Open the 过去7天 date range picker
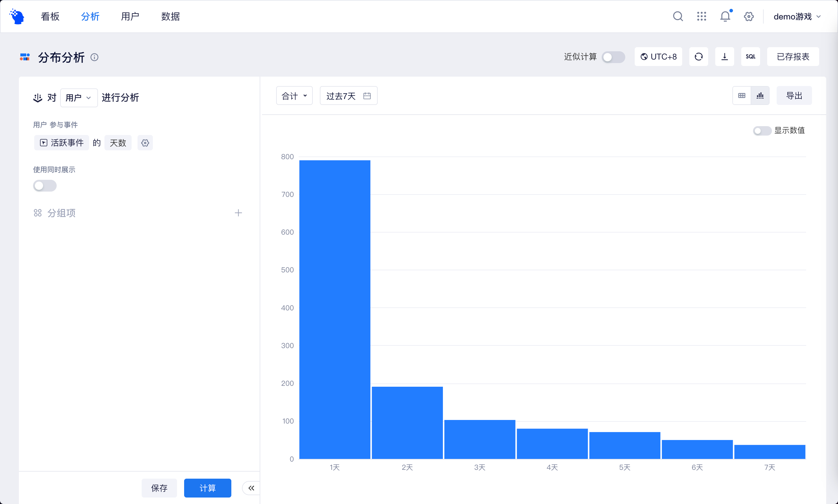This screenshot has height=504, width=838. coord(348,95)
